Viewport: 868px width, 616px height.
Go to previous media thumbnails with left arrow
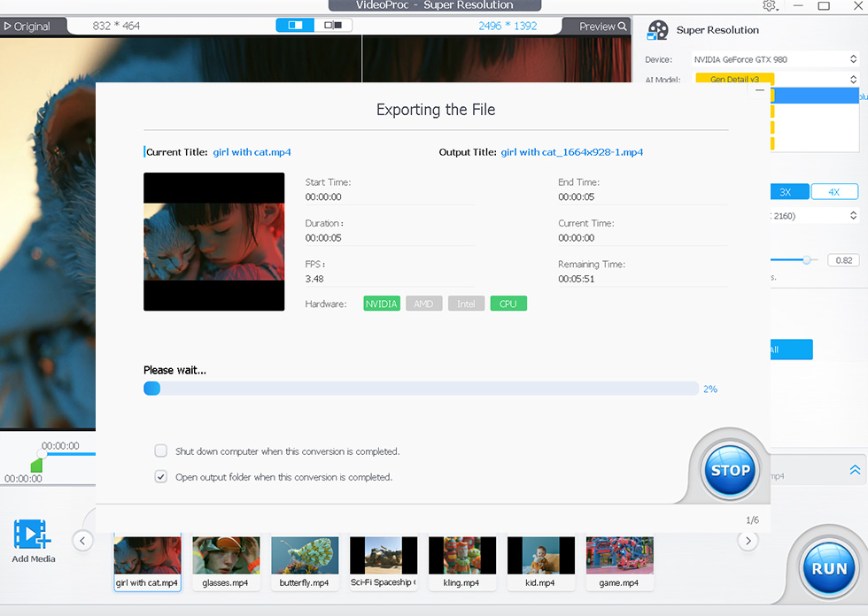click(x=82, y=541)
